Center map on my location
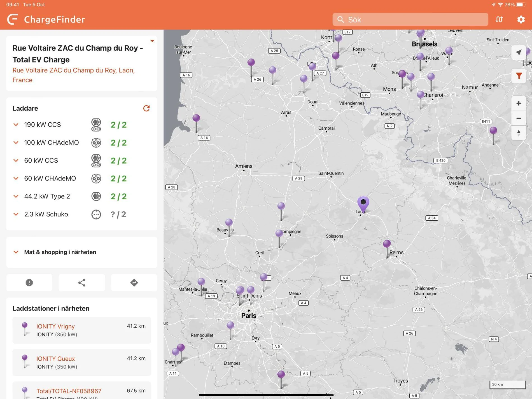Image resolution: width=532 pixels, height=399 pixels. click(x=519, y=52)
